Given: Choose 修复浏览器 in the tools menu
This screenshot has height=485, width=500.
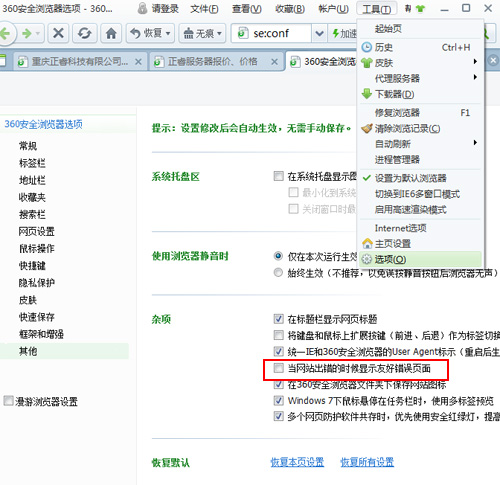Looking at the screenshot, I should 421,113.
